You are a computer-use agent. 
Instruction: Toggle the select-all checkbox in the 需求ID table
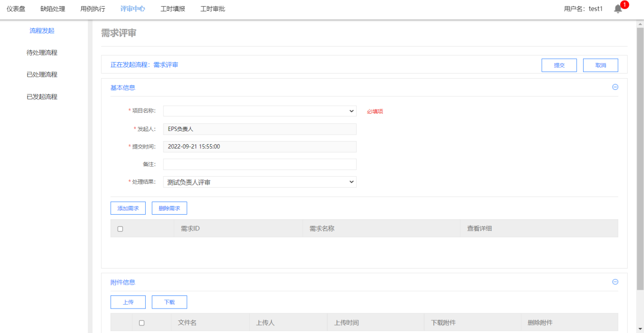coord(120,229)
